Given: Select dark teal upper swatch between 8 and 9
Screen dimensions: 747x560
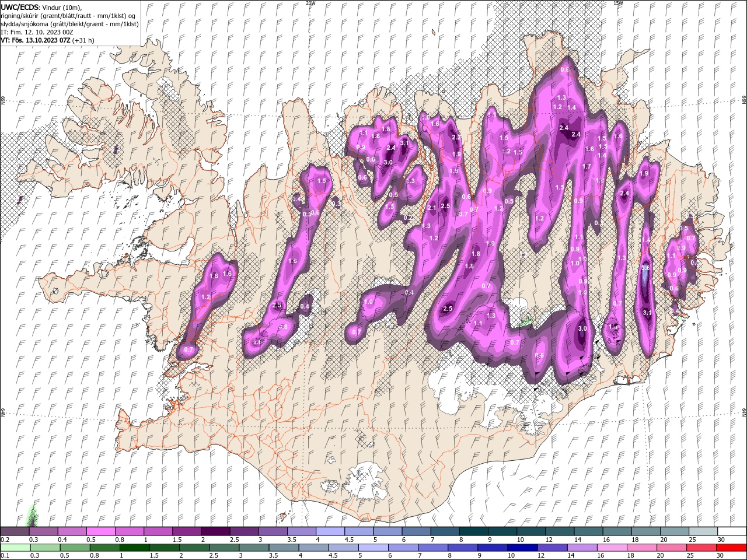Looking at the screenshot, I should click(x=473, y=531).
